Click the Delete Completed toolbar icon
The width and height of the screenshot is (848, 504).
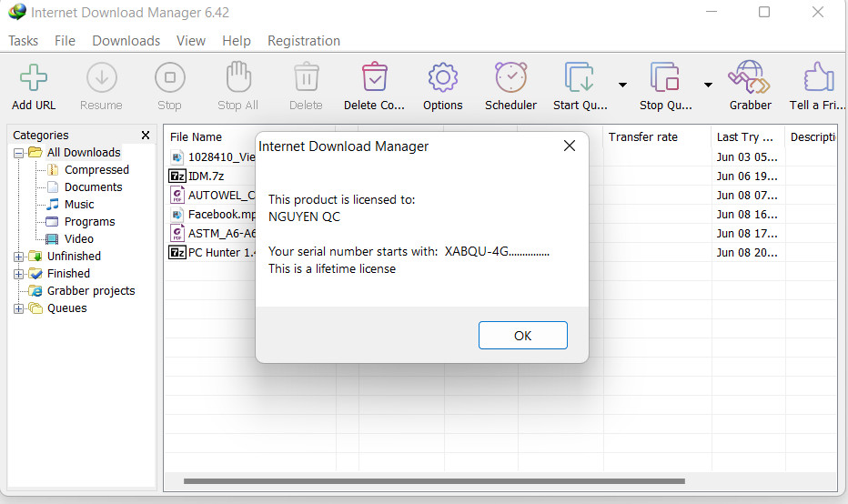[374, 76]
